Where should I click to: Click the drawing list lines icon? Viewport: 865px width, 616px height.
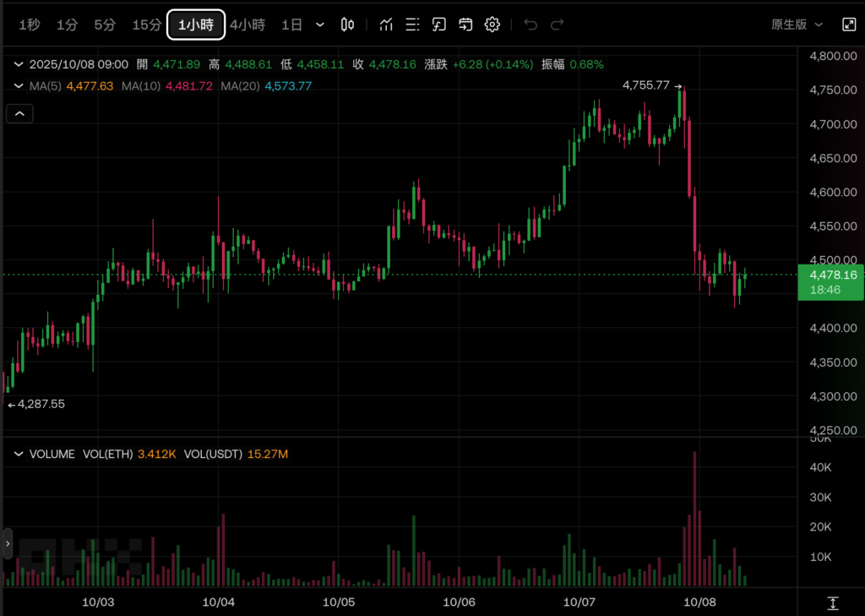point(412,25)
